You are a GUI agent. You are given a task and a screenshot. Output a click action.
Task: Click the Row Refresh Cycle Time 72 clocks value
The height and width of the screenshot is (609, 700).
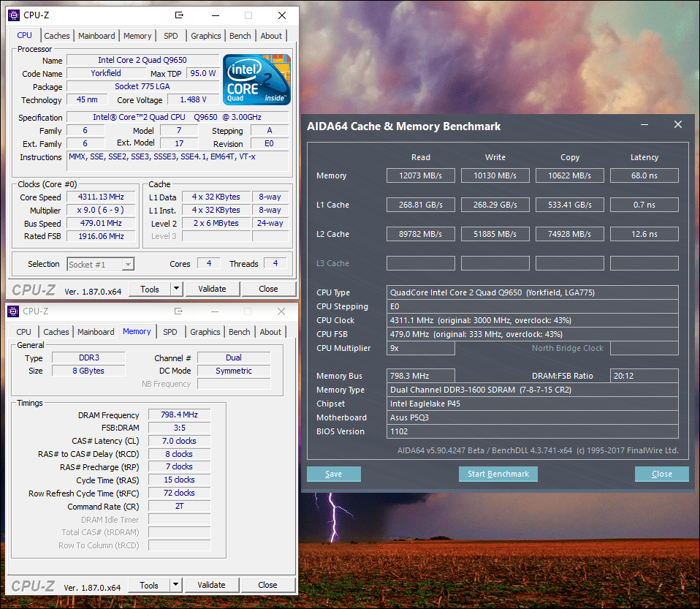pyautogui.click(x=179, y=493)
